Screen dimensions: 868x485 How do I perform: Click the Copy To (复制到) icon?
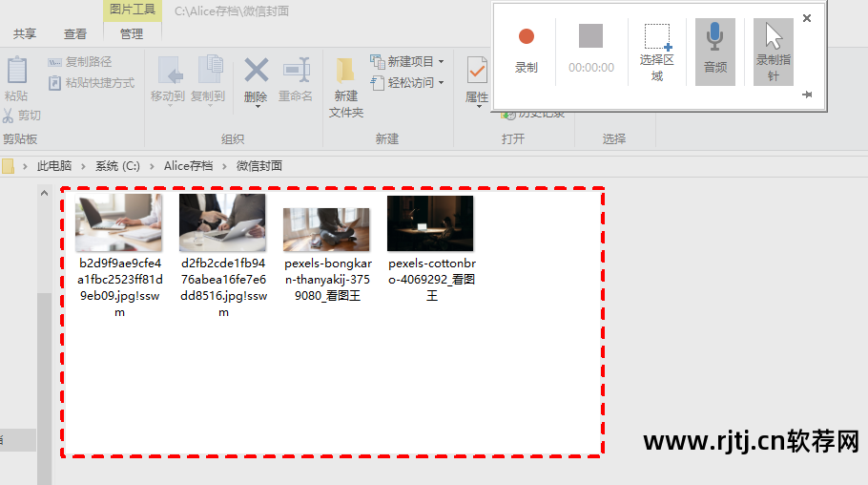pyautogui.click(x=210, y=71)
